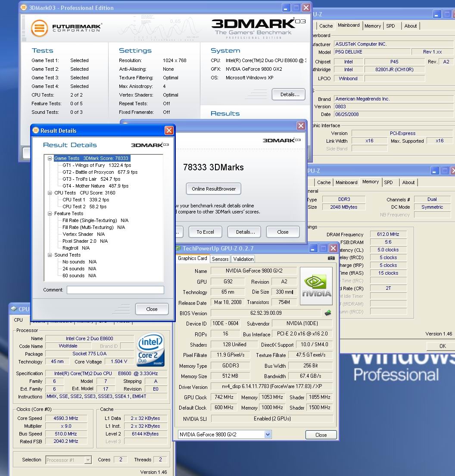Click the Futuremark Corporation logo
The image size is (455, 476).
[66, 28]
